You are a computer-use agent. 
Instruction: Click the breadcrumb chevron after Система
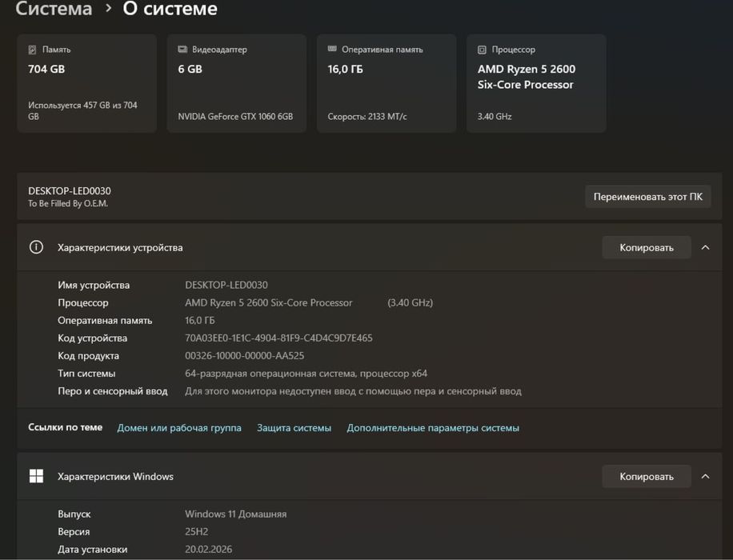(108, 8)
